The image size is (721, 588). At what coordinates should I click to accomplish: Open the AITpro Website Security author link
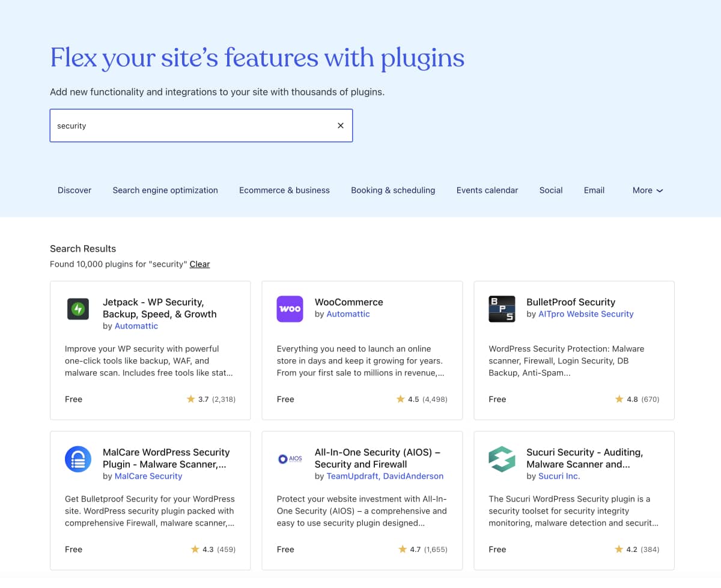point(586,314)
